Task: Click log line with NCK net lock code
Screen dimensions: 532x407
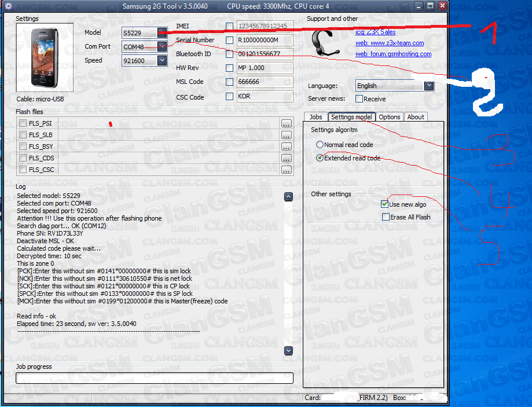Action: point(105,278)
